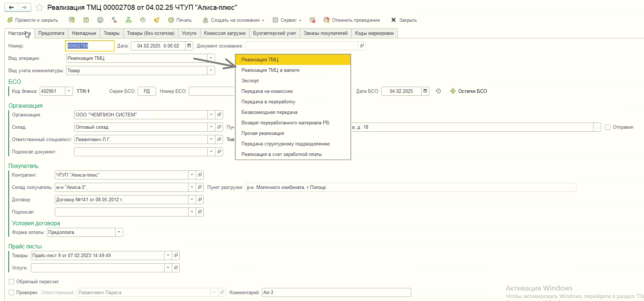The image size is (644, 301).
Task: Expand the Вид учета номенклатуры dropdown
Action: pos(211,70)
